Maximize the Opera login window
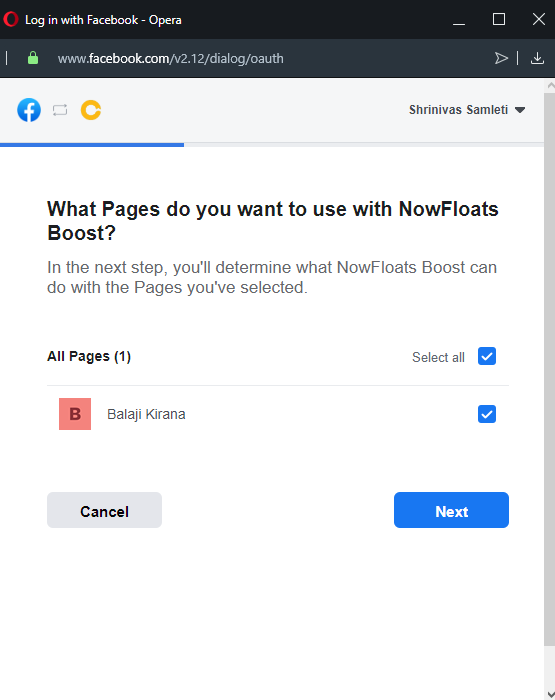Screen dimensions: 555x700 pos(499,19)
